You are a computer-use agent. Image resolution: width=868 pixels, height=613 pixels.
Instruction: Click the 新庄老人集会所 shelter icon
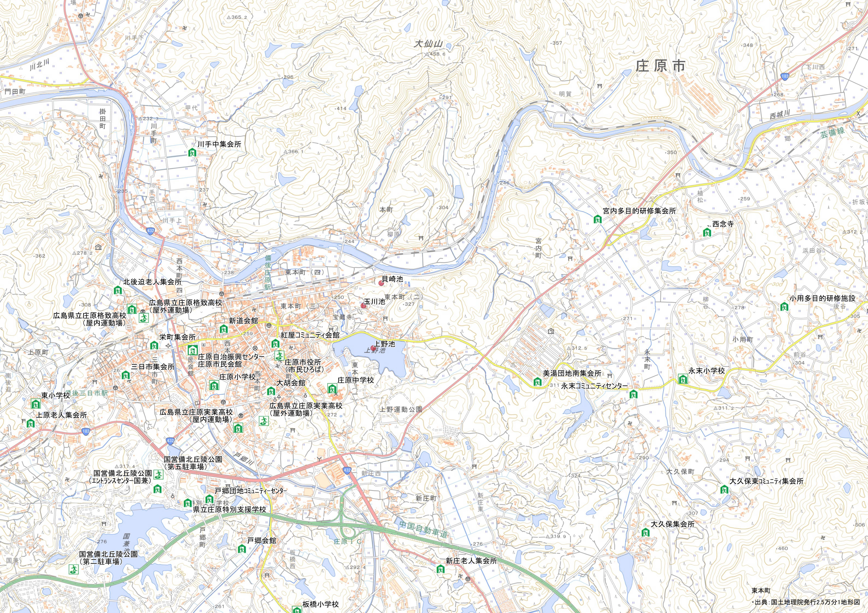pos(440,569)
